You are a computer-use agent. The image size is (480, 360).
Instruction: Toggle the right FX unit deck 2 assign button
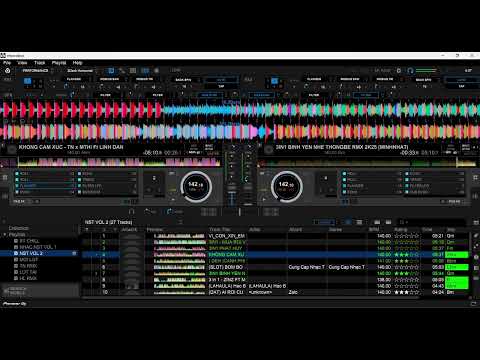pyautogui.click(x=274, y=81)
